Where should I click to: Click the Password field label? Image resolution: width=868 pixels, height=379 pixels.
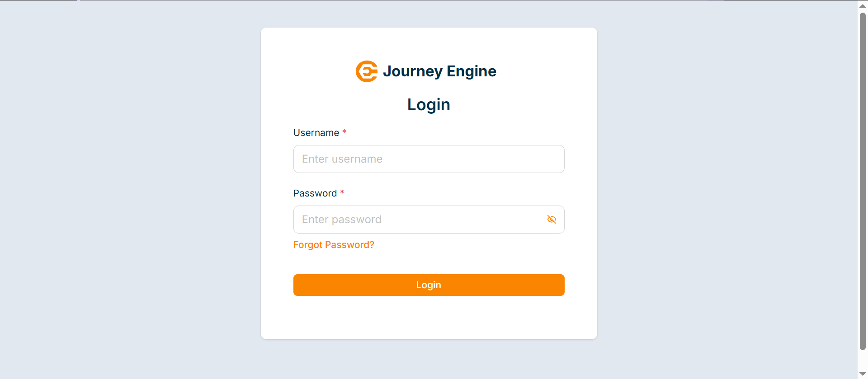click(x=315, y=193)
